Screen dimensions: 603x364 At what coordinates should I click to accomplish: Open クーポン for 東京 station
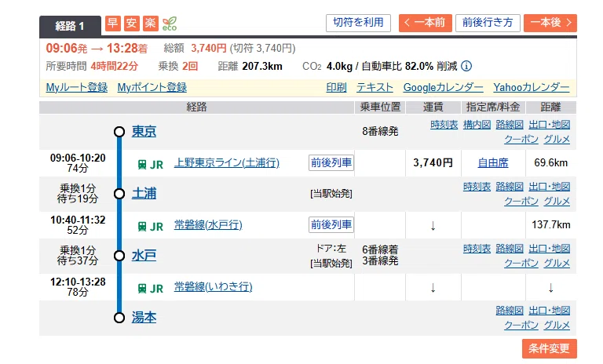521,139
